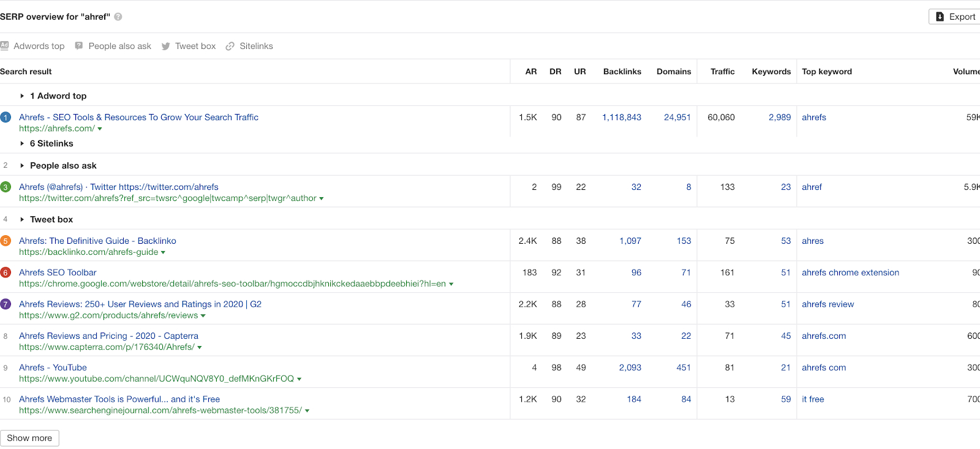
Task: Select Tweet box feature label
Action: click(195, 46)
